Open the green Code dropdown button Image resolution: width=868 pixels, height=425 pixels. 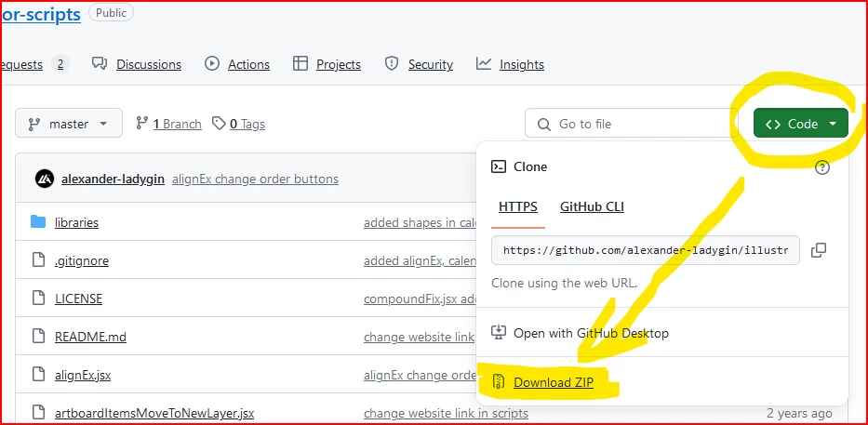pos(800,124)
